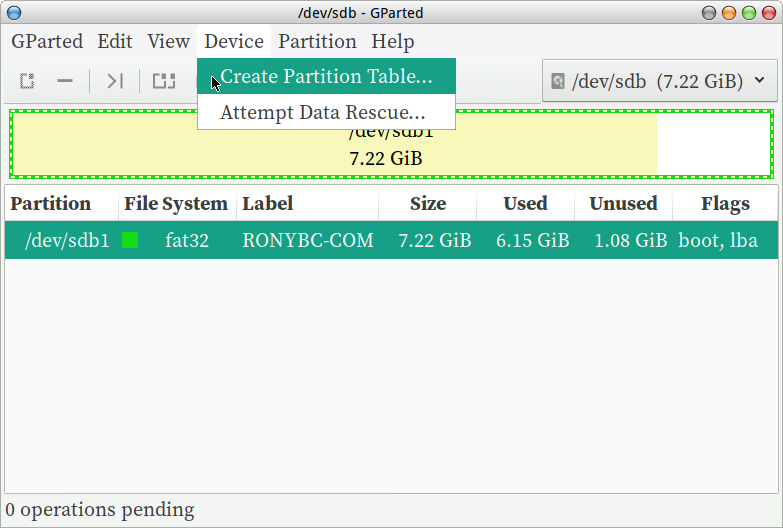Image resolution: width=783 pixels, height=528 pixels.
Task: Sort by the File System column header
Action: pos(175,203)
